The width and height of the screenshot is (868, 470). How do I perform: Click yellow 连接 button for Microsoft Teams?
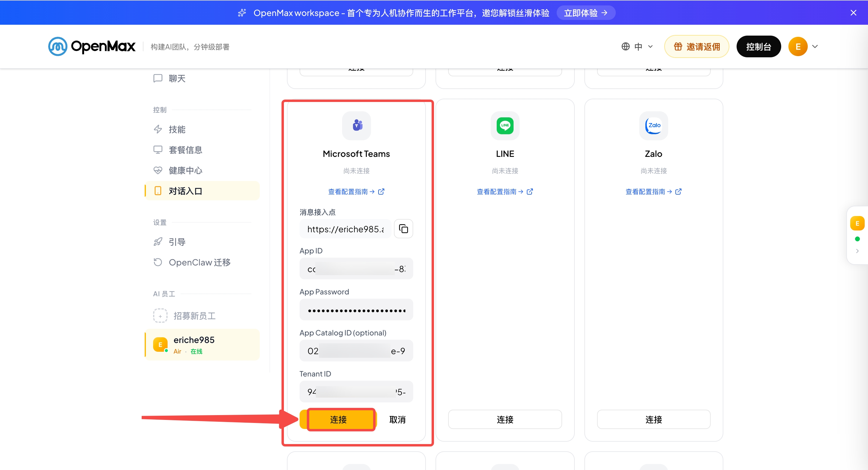click(338, 419)
